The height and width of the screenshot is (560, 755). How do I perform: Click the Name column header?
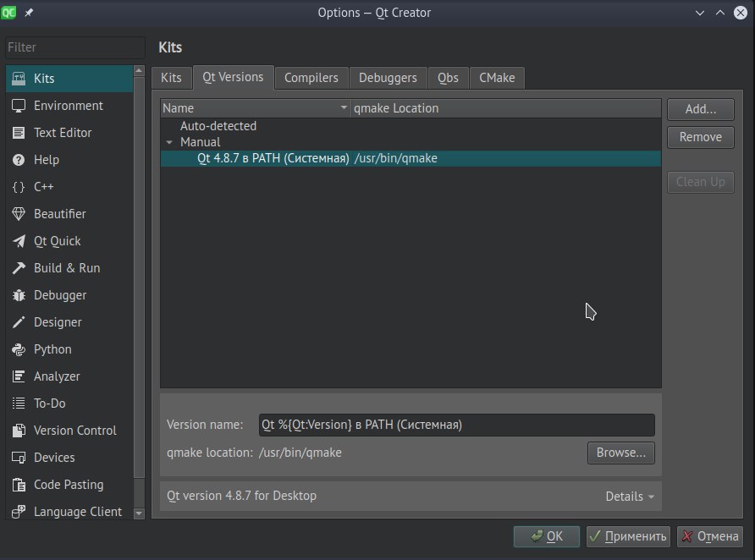point(256,108)
